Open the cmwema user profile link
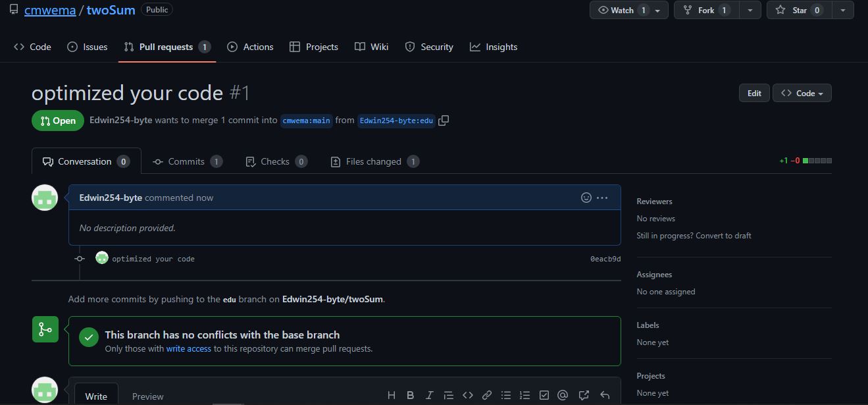 coord(50,10)
